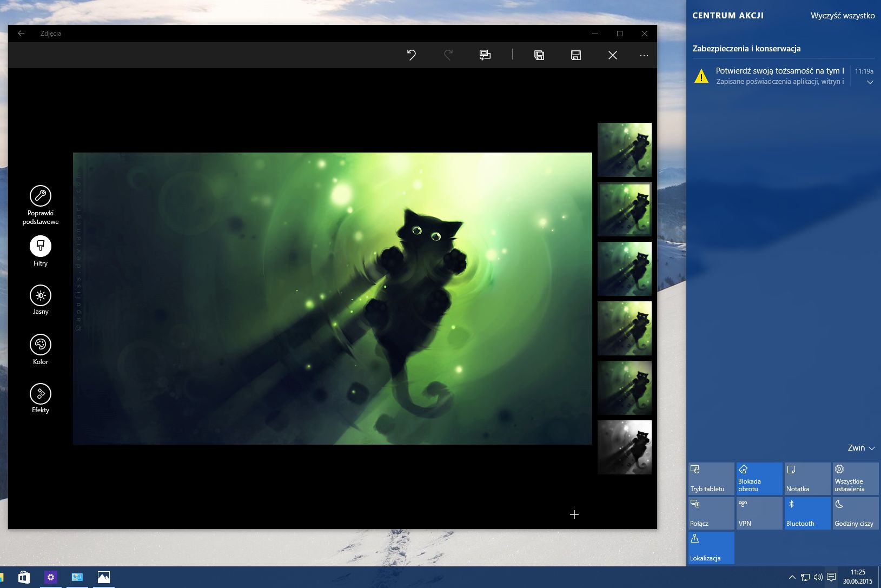Open the VPN quick action tile
Screen dimensions: 881x588
[x=759, y=513]
